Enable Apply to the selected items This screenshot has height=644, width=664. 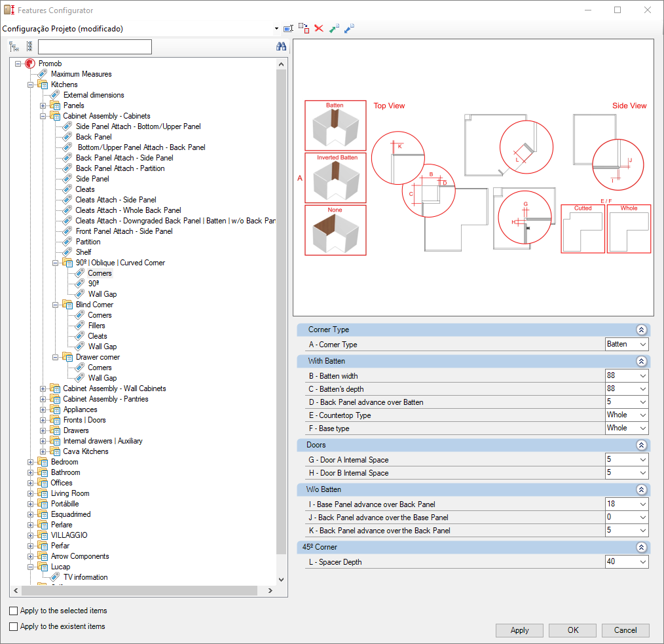pos(14,611)
